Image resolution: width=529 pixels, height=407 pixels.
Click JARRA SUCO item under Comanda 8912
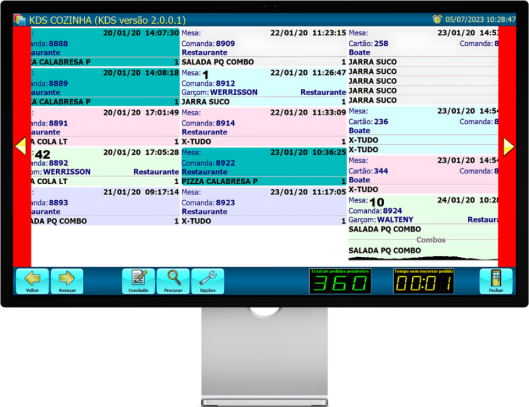[x=264, y=102]
